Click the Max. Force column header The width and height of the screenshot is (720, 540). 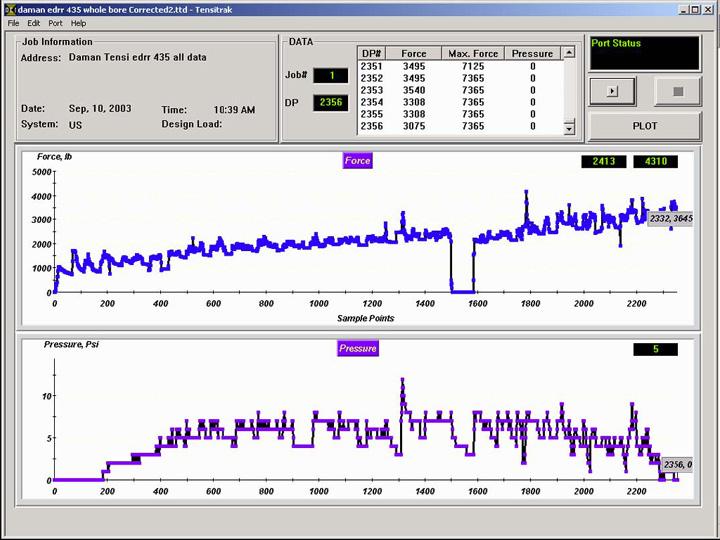coord(472,53)
